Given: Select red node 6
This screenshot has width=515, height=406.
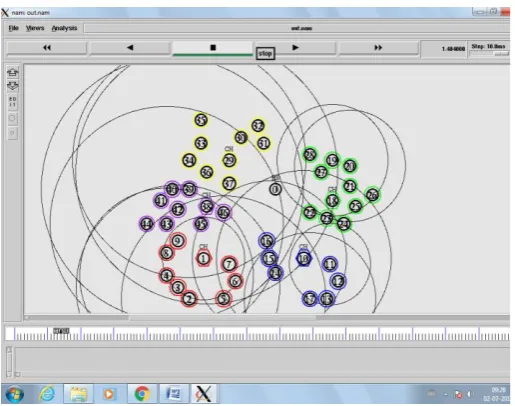Looking at the screenshot, I should pyautogui.click(x=235, y=281).
